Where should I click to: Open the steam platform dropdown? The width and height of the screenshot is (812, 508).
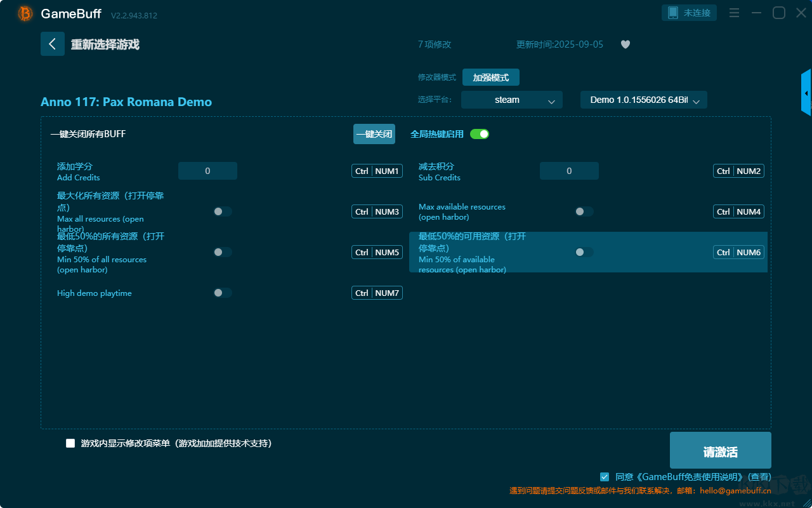click(x=511, y=100)
